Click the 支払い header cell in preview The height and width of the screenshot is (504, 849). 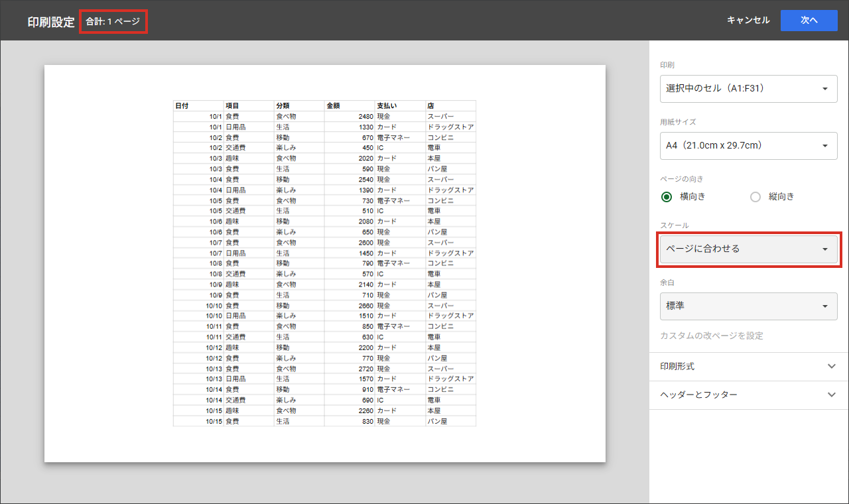(x=400, y=105)
